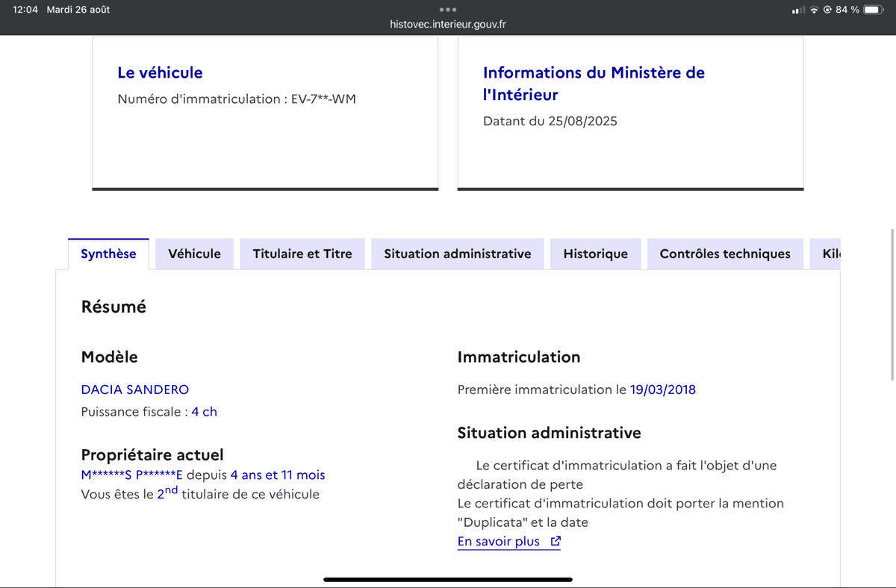Select the Situation administrative tab
The image size is (896, 588).
pyautogui.click(x=458, y=254)
